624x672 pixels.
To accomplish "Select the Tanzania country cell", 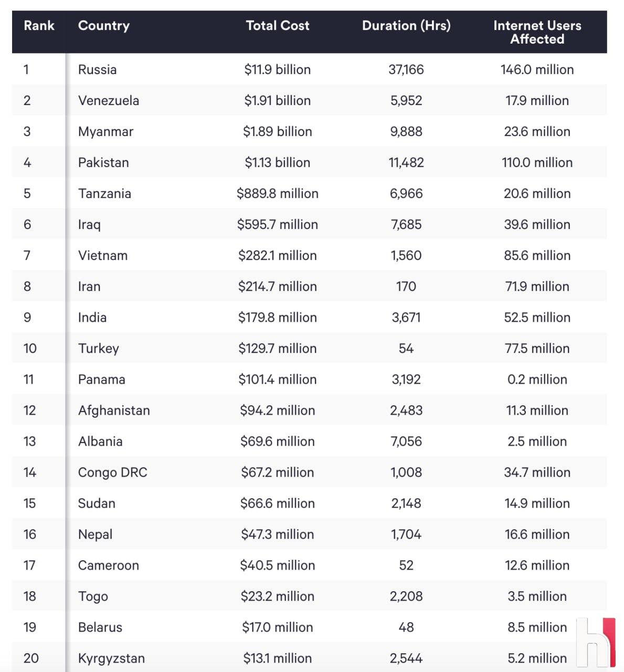I will pyautogui.click(x=104, y=194).
